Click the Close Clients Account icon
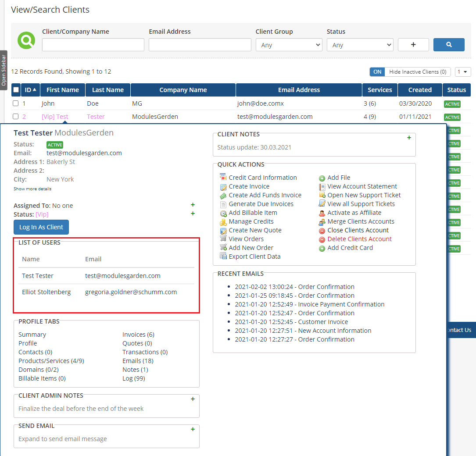Image resolution: width=476 pixels, height=456 pixels. [x=322, y=231]
